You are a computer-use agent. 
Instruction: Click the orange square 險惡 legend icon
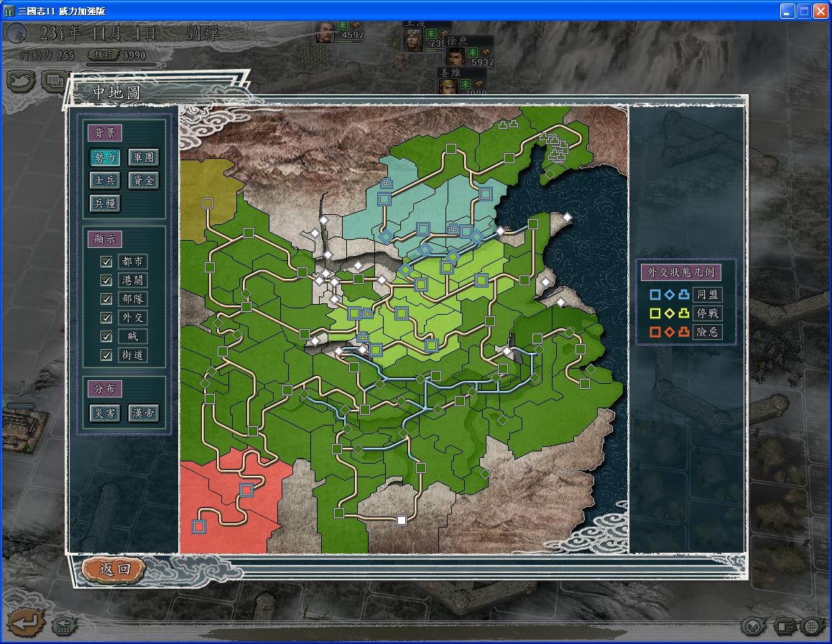(655, 332)
